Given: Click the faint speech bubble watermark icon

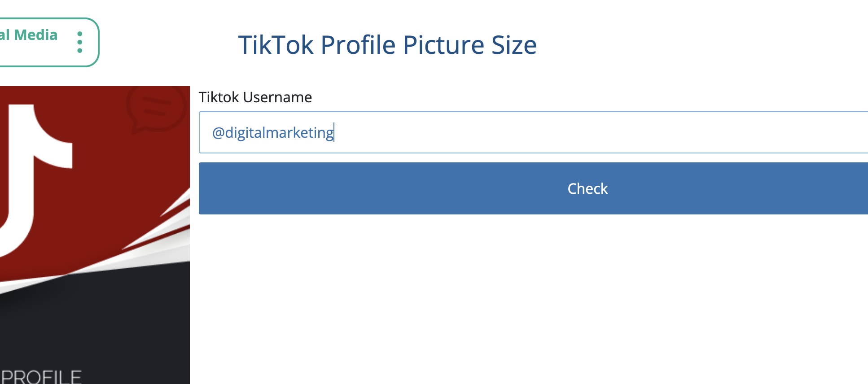Looking at the screenshot, I should click(156, 110).
